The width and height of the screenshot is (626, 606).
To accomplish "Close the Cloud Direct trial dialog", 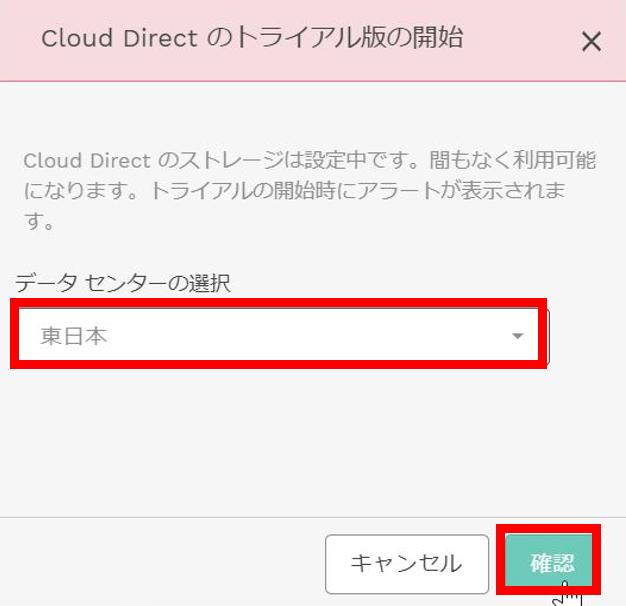I will pos(591,41).
